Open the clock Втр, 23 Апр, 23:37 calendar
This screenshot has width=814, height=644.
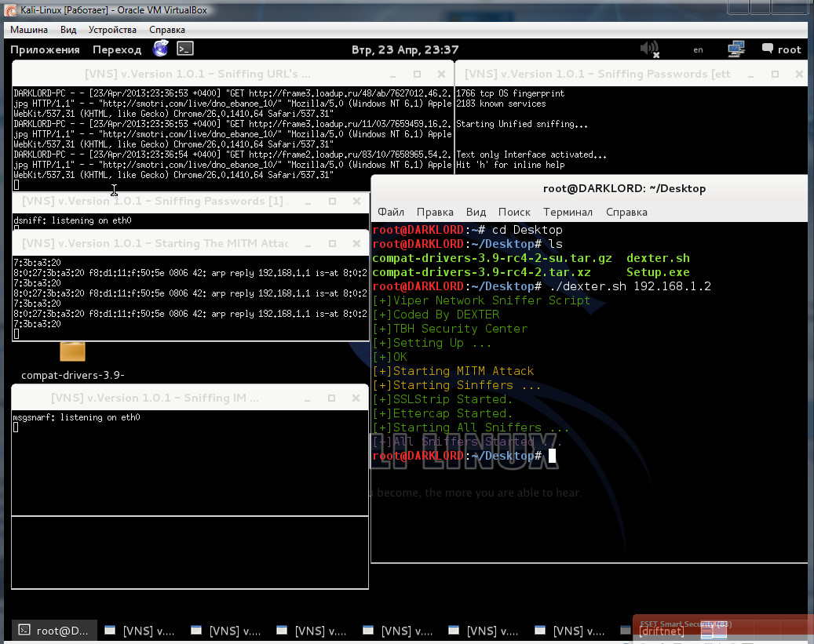coord(405,50)
